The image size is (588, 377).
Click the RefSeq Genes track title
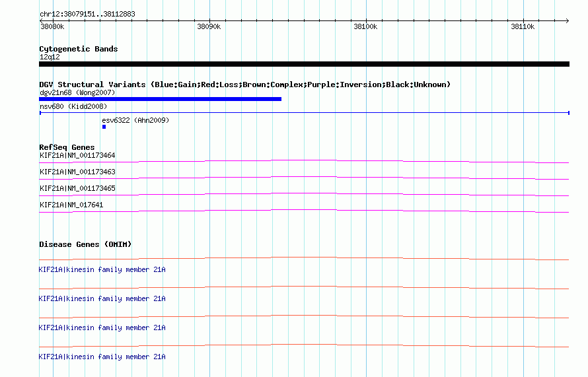pyautogui.click(x=67, y=147)
